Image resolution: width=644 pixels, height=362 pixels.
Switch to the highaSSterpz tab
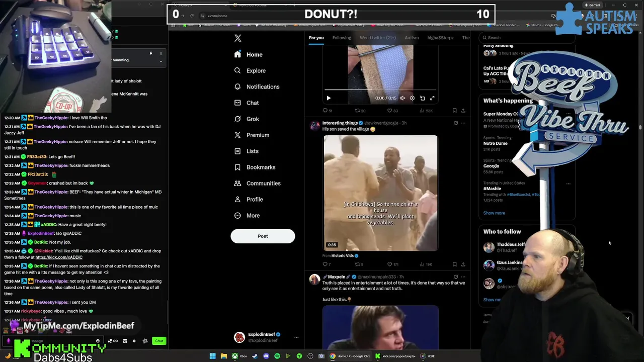(x=440, y=38)
